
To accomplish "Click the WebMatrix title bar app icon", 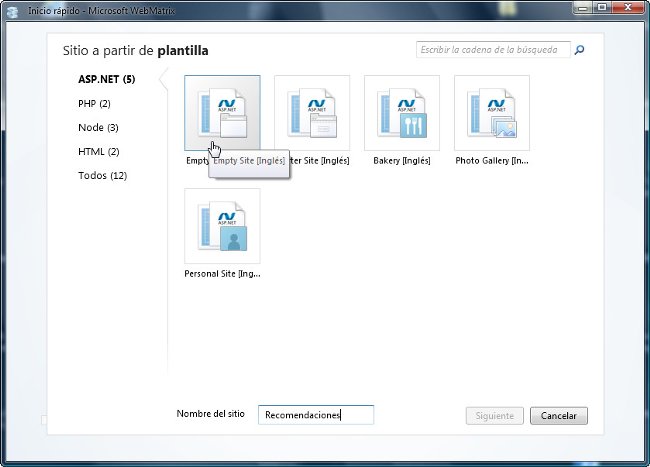I will (x=15, y=7).
